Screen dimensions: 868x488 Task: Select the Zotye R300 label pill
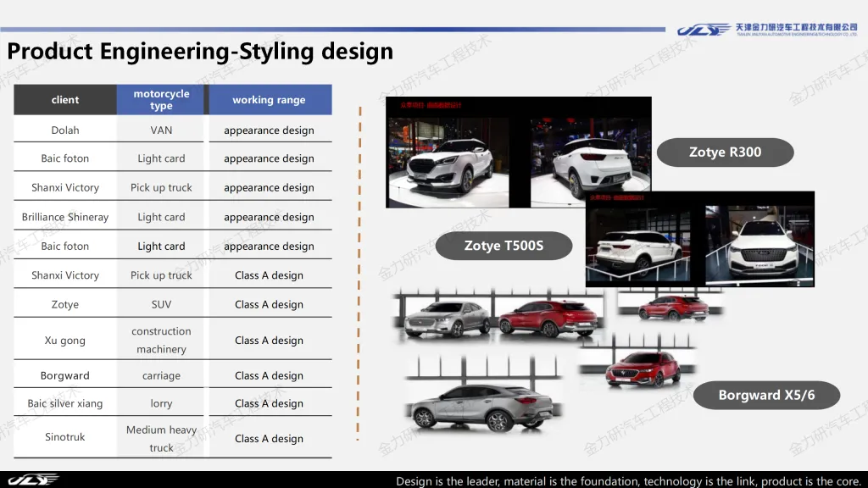click(x=725, y=152)
